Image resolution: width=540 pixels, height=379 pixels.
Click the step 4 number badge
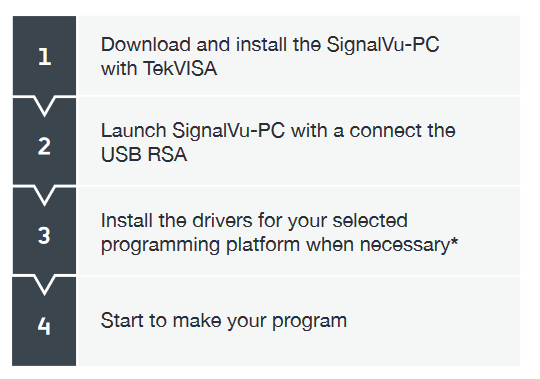click(44, 325)
